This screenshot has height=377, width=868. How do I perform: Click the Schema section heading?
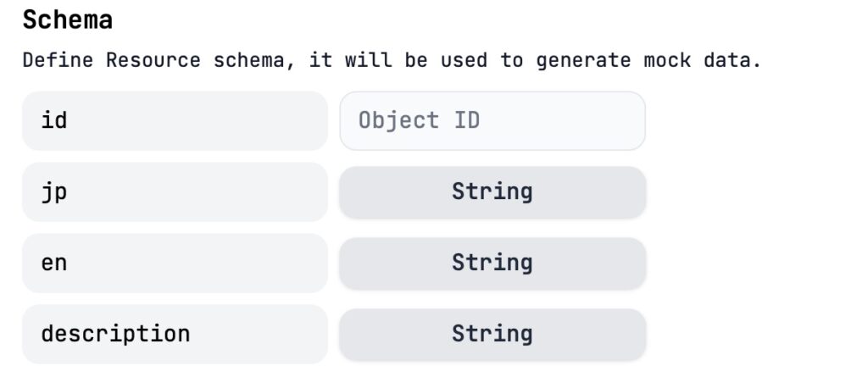tap(68, 20)
